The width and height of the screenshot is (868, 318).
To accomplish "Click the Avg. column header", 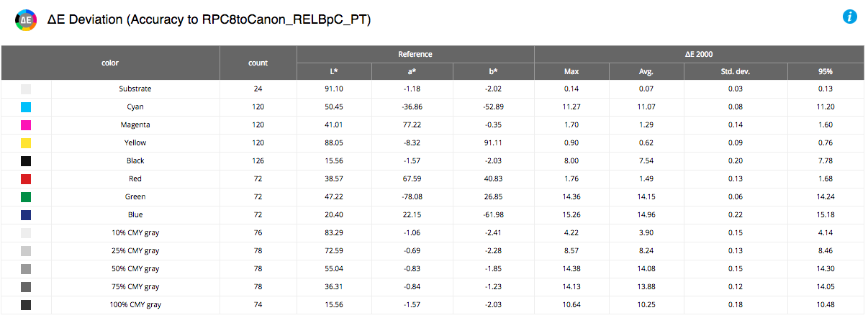I will click(x=646, y=72).
